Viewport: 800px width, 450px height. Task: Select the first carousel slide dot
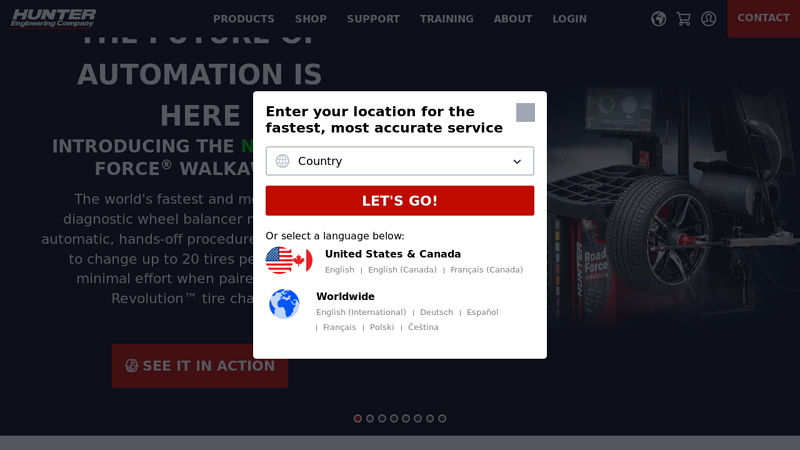pos(358,418)
